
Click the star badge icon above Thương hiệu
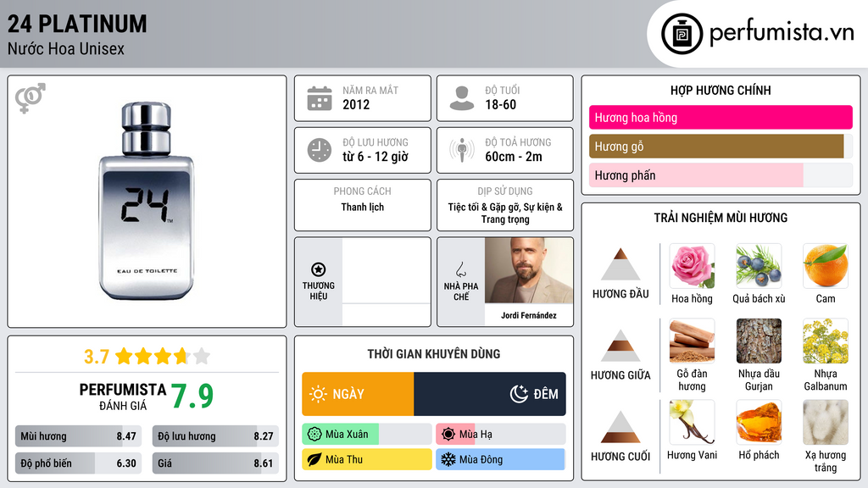319,269
